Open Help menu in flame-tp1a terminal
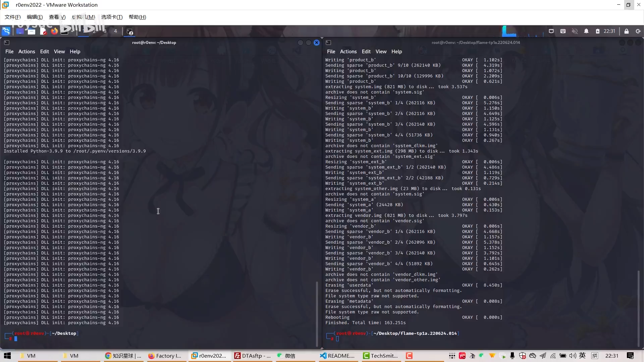Screen dimensions: 644x362 pos(396,52)
